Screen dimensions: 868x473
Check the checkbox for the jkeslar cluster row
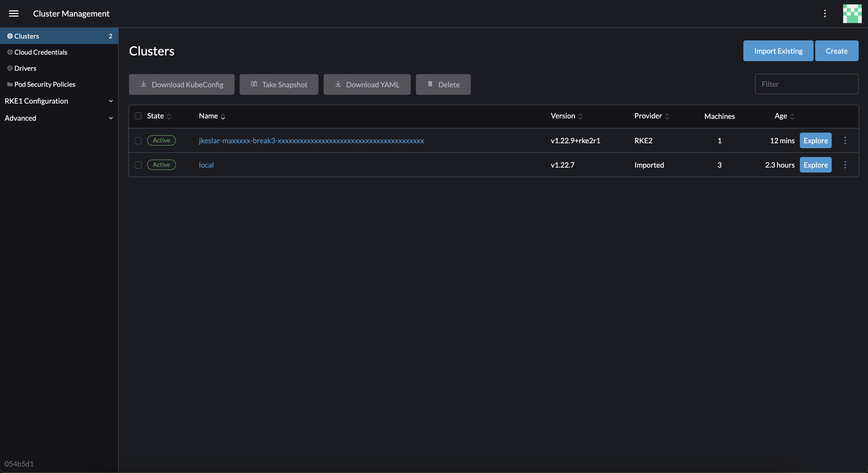[x=138, y=140]
